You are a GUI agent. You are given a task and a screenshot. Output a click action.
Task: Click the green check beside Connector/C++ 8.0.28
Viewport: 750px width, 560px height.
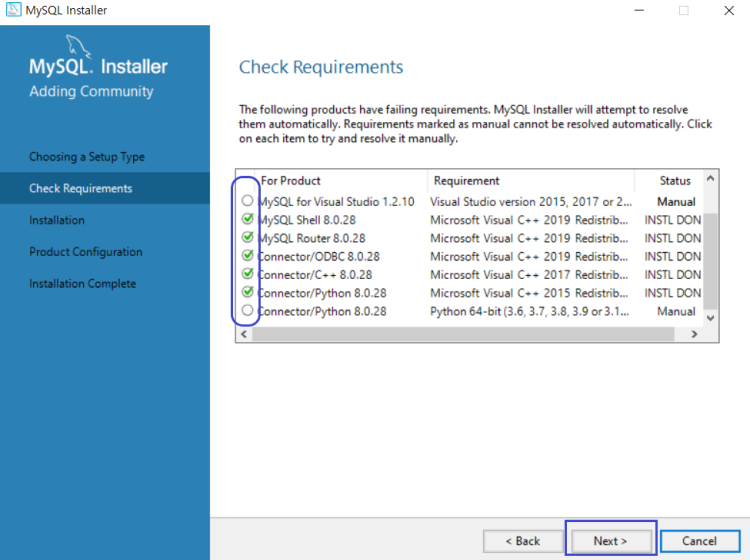(247, 274)
